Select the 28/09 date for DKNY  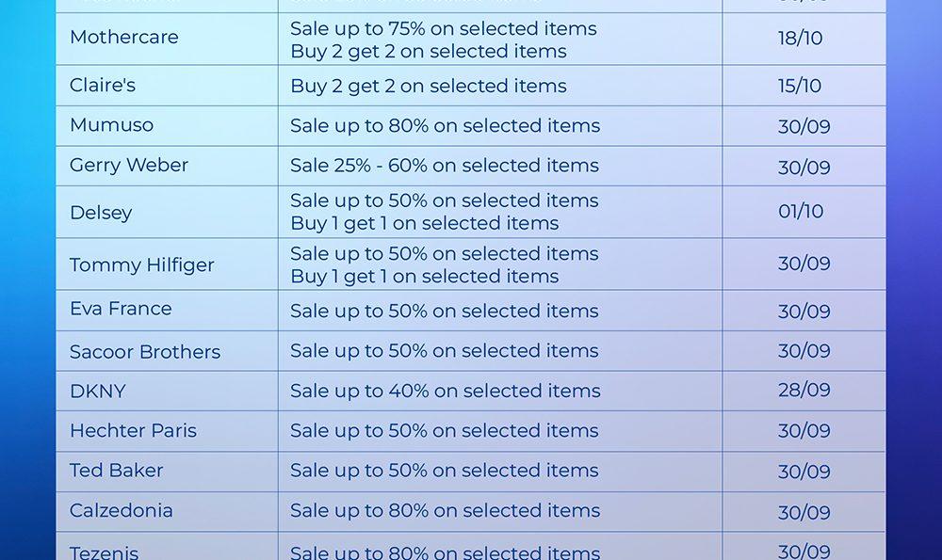tap(804, 391)
